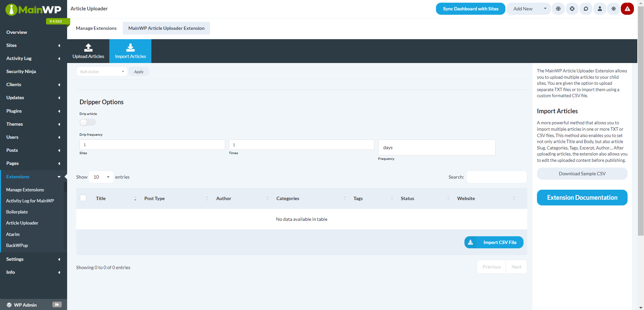This screenshot has height=310, width=644.
Task: Sort table by Categories column
Action: coord(311,198)
